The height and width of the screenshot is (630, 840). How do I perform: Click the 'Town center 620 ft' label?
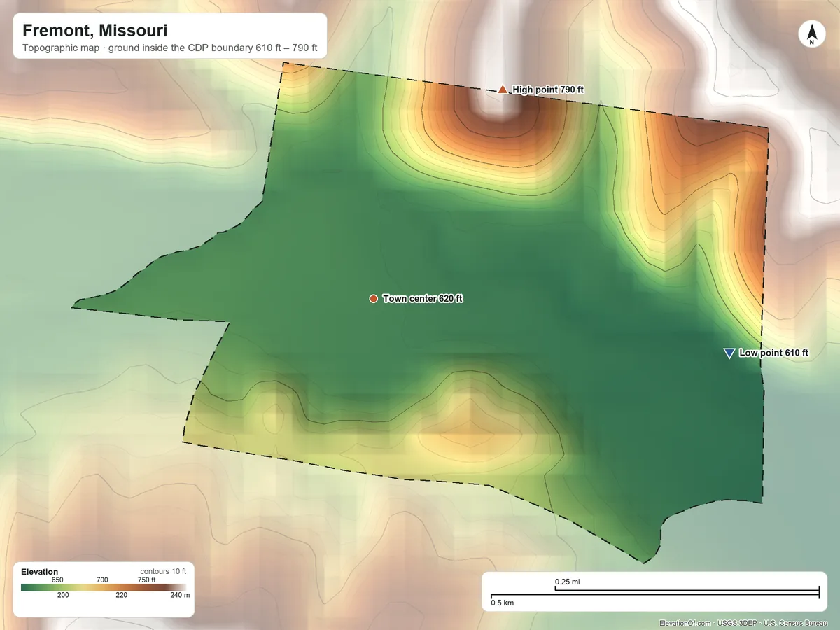423,299
